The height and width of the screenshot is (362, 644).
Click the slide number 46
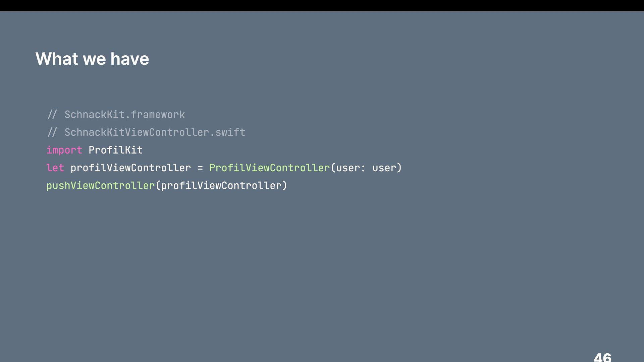coord(602,357)
